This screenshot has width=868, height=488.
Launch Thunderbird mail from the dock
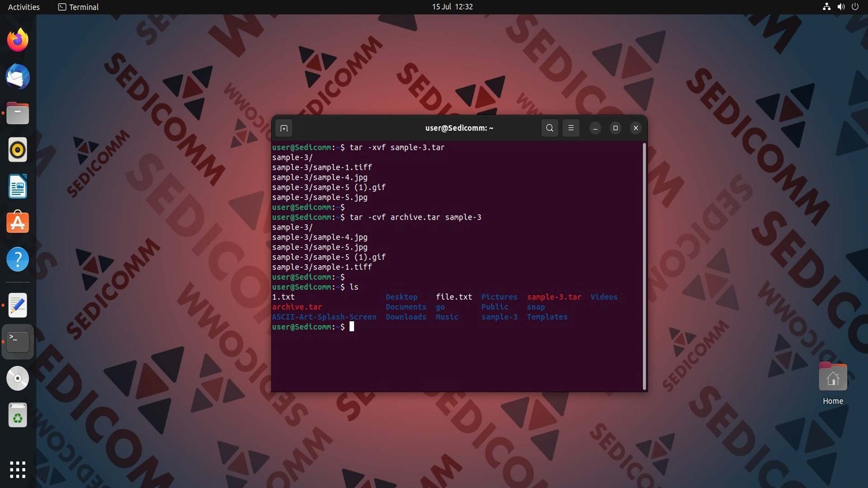[x=18, y=77]
